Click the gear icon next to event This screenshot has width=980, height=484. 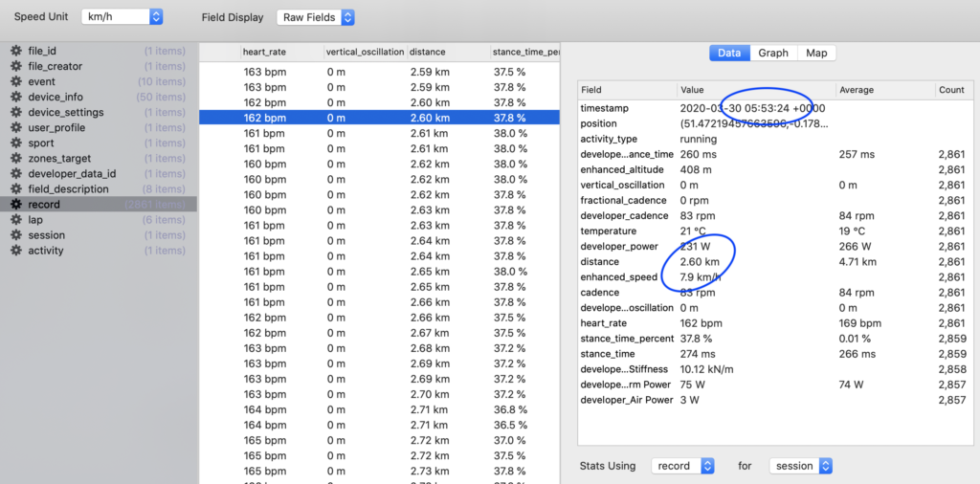point(15,81)
